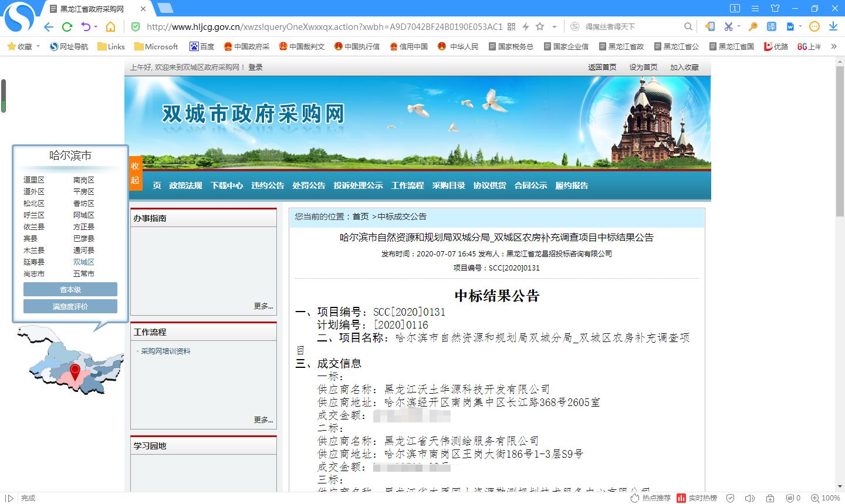Click the 省本级 button
845x504 pixels.
point(70,289)
